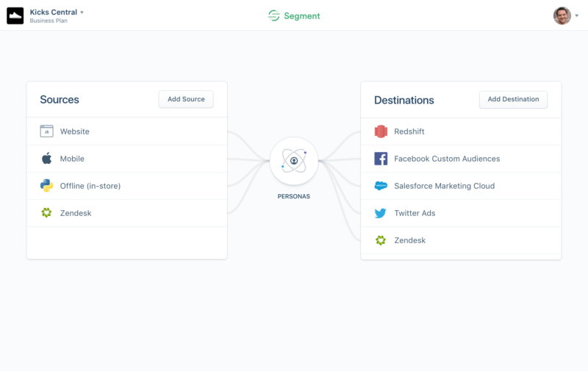Open the Twitter Ads destination
The image size is (588, 371).
pyautogui.click(x=461, y=213)
